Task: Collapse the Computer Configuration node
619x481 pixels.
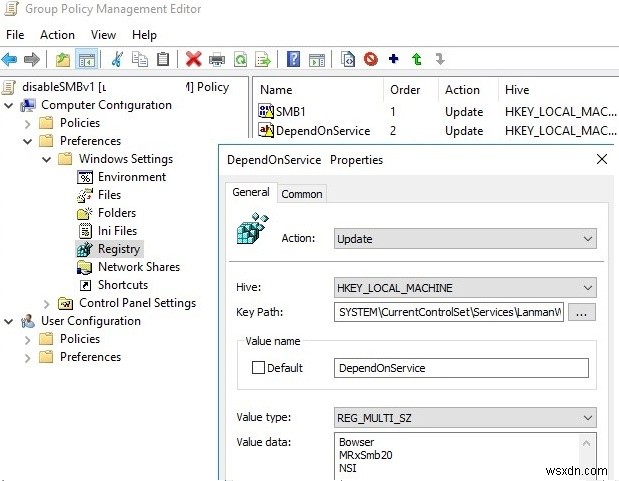Action: (x=9, y=105)
